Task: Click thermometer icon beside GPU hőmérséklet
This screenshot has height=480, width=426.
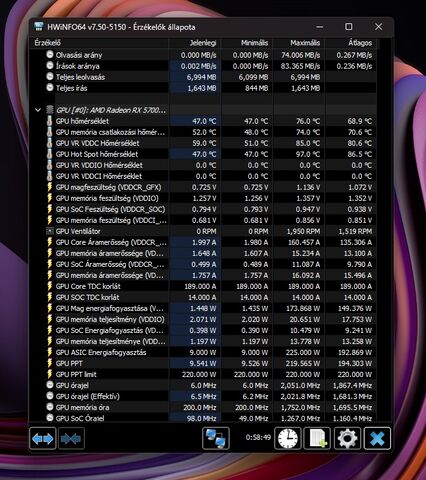Action: coord(50,121)
